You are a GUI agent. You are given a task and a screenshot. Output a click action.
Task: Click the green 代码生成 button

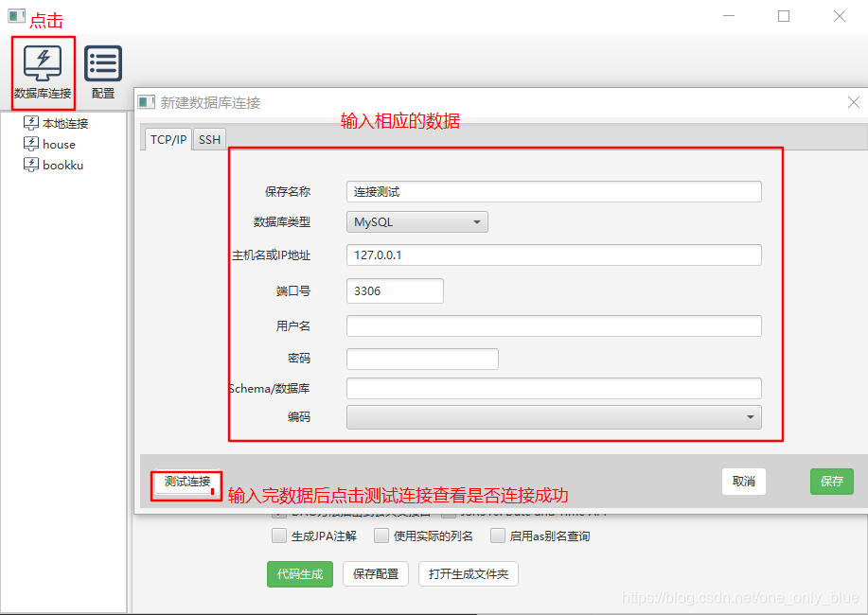click(300, 574)
